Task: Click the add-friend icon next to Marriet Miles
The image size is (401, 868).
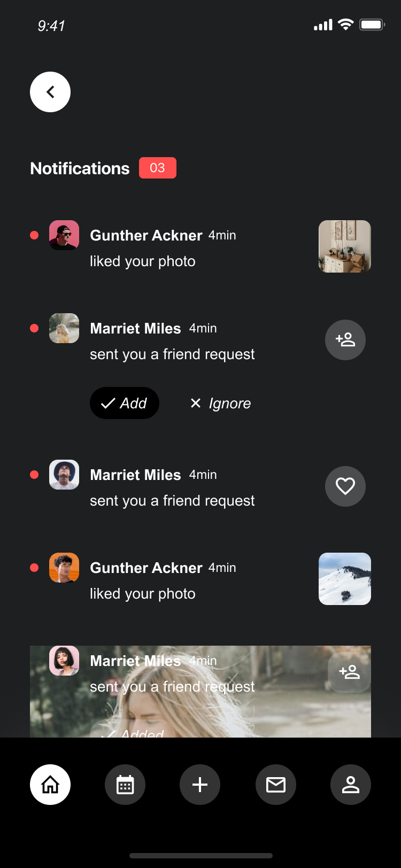Action: click(x=345, y=340)
